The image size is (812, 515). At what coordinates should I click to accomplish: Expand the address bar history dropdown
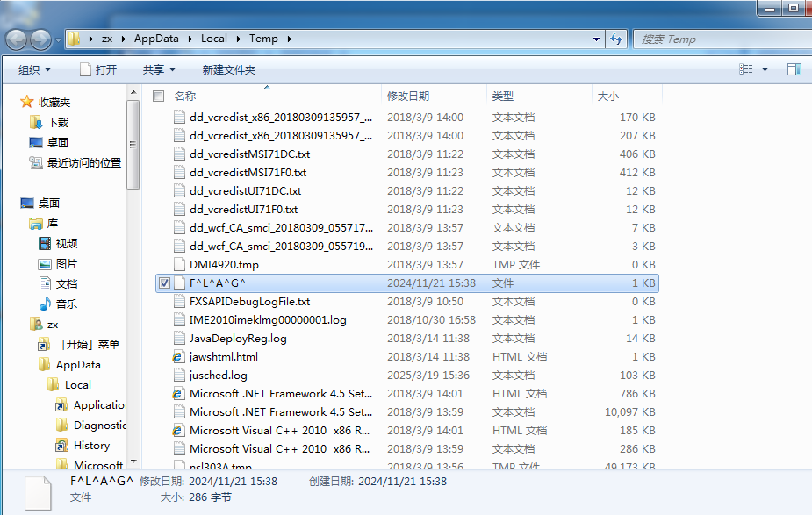click(596, 39)
